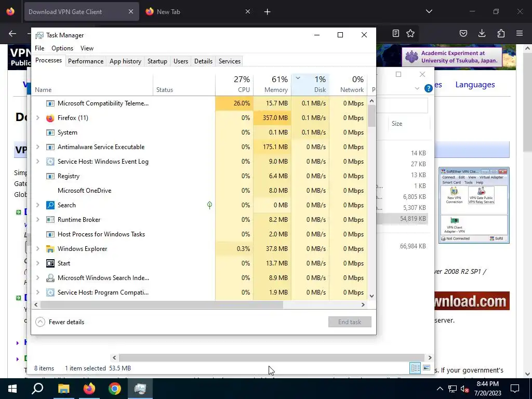
Task: Open Chrome from the taskbar
Action: [x=115, y=389]
